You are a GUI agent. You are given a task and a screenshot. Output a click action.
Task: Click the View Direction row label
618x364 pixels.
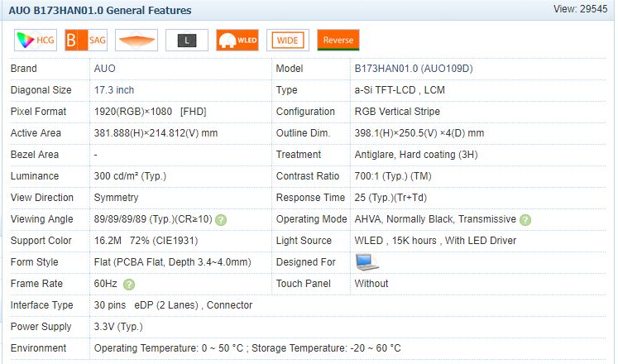pyautogui.click(x=41, y=198)
